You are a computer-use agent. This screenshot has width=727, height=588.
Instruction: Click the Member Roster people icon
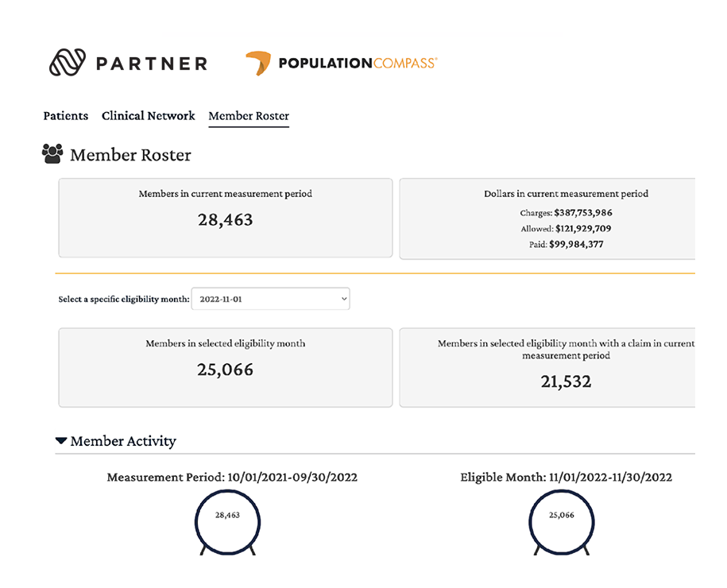point(52,154)
